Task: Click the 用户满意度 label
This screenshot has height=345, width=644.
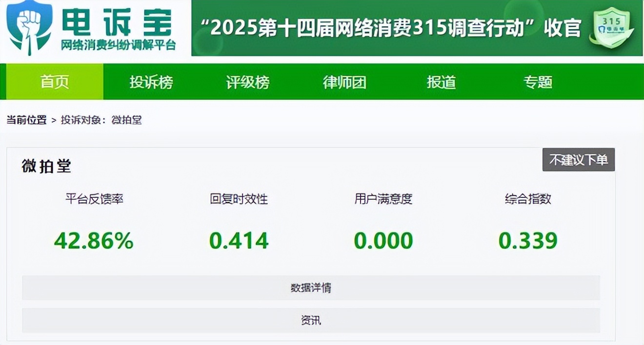Action: [383, 199]
